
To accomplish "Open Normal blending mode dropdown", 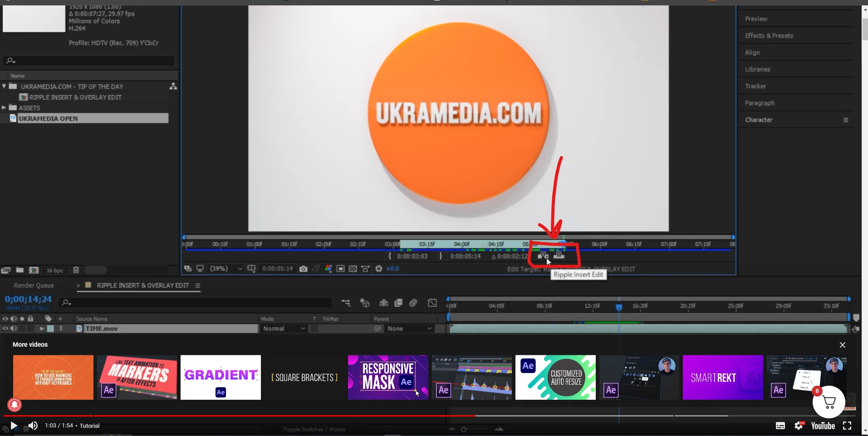I will (284, 329).
